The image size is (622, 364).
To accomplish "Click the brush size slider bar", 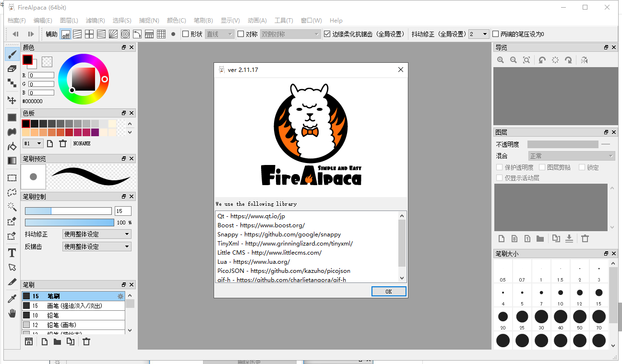I will pyautogui.click(x=68, y=211).
